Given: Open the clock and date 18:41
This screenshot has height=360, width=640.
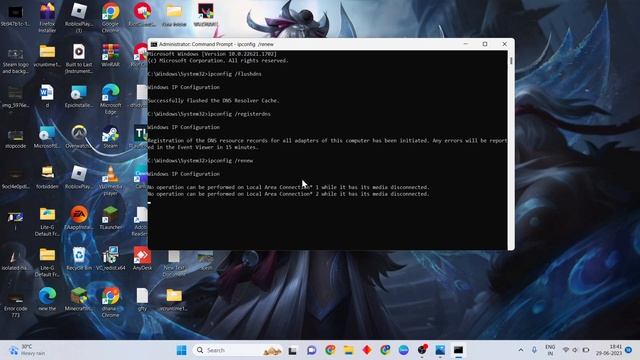Looking at the screenshot, I should click(609, 350).
